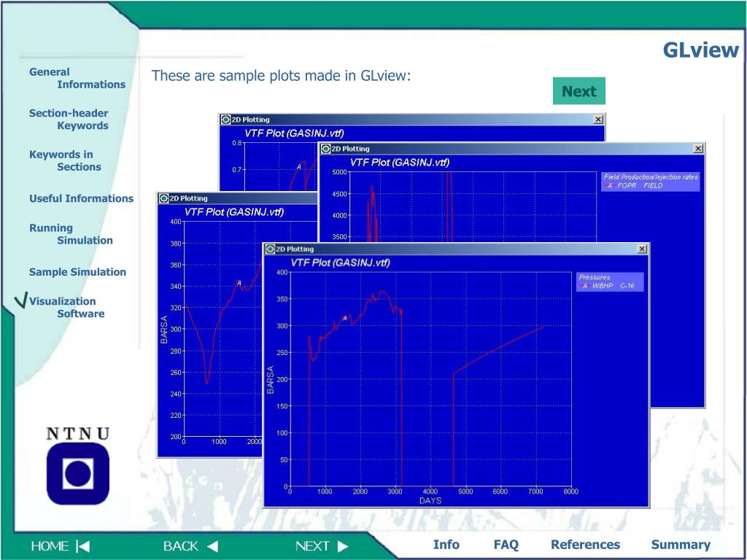Select the WBHP C-16 legend entry
Viewport: 747px width, 560px height.
pos(609,286)
